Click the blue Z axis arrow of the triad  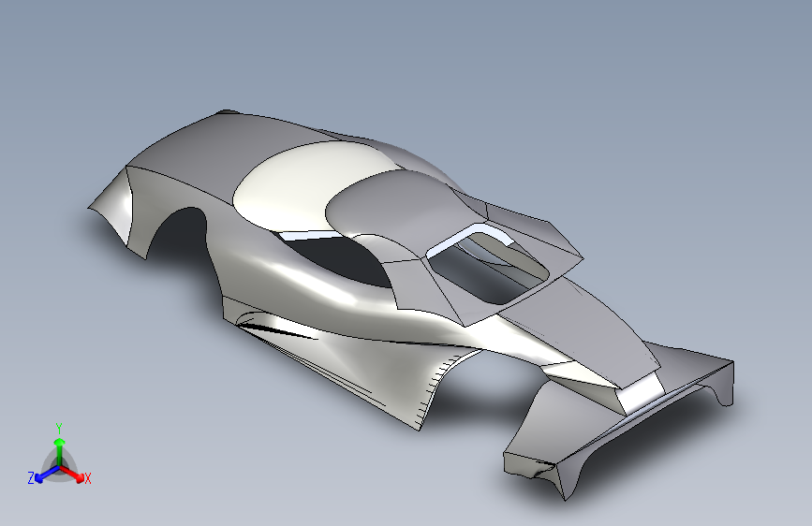tap(47, 475)
